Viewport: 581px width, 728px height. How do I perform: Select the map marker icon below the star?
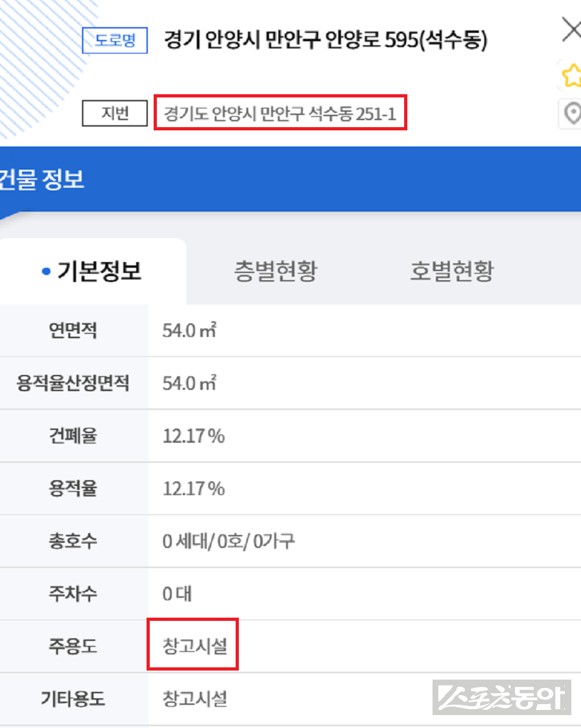[x=571, y=114]
